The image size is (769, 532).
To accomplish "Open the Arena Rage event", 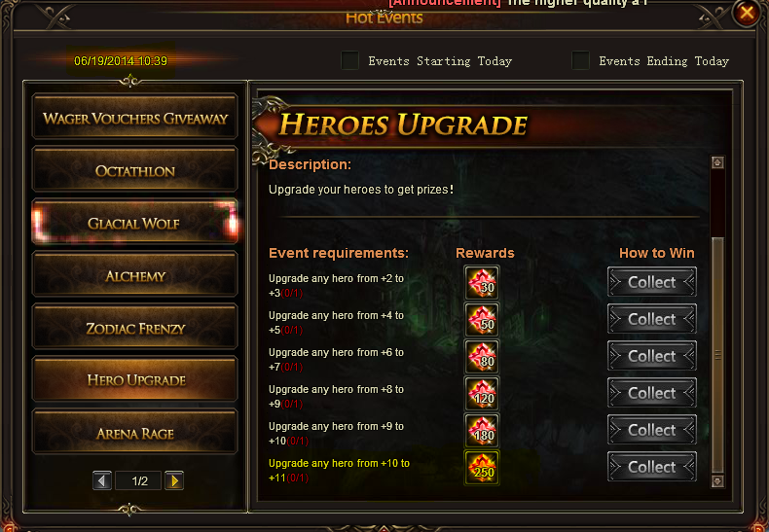I will [135, 433].
